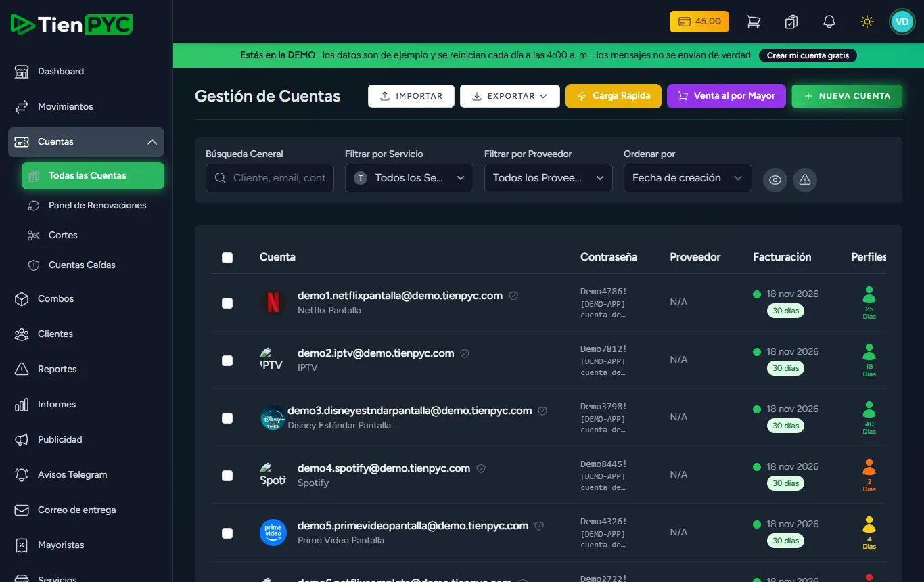Open the notifications bell
Viewport: 924px width, 582px height.
(x=829, y=22)
